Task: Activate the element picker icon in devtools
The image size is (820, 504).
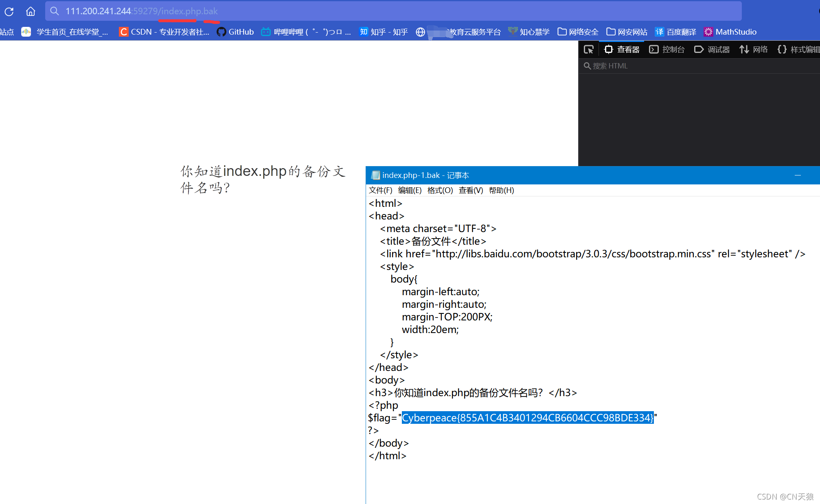Action: (x=588, y=50)
